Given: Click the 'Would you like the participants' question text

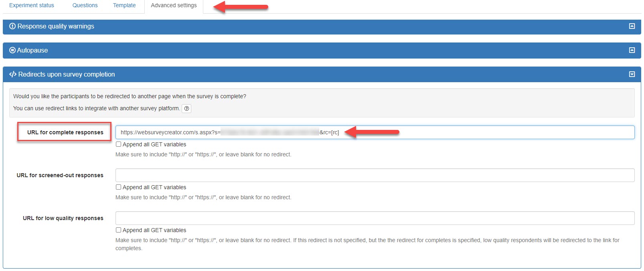Looking at the screenshot, I should [x=130, y=96].
